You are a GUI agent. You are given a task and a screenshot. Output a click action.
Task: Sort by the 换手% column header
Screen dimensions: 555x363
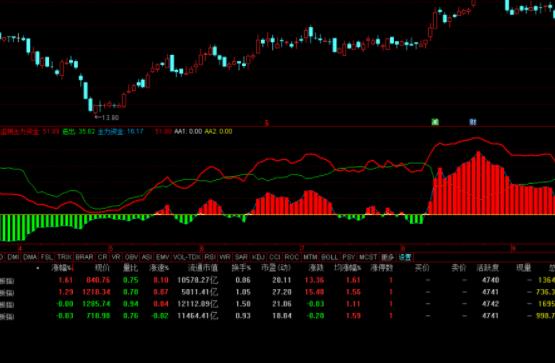(x=241, y=268)
